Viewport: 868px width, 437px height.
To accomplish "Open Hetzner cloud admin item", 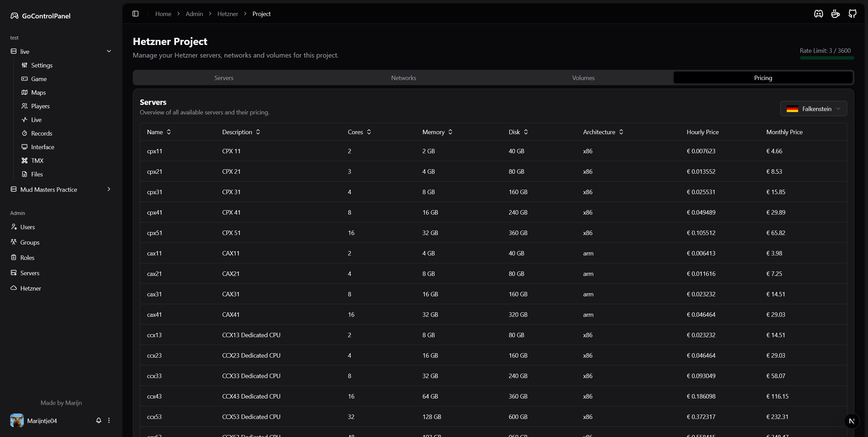I will click(30, 288).
